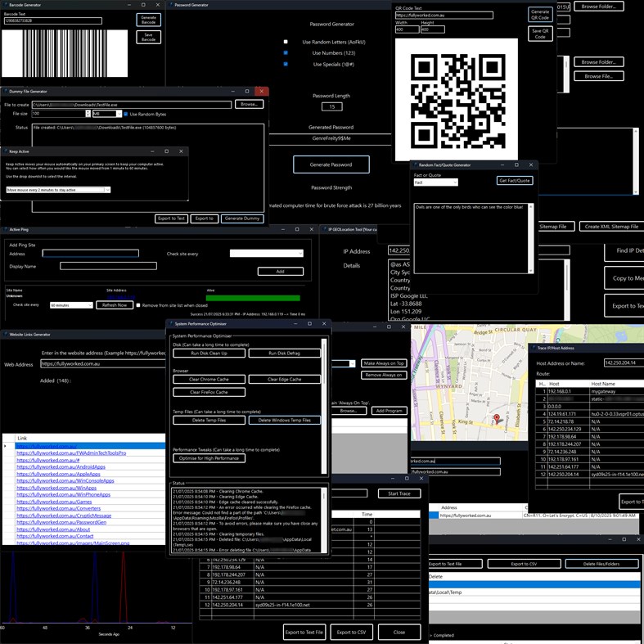Click the Barcode Text input field
The height and width of the screenshot is (644, 644).
[53, 20]
